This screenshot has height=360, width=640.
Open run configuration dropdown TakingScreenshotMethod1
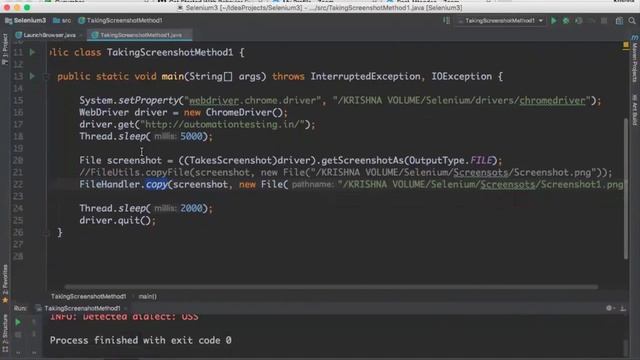(x=501, y=20)
